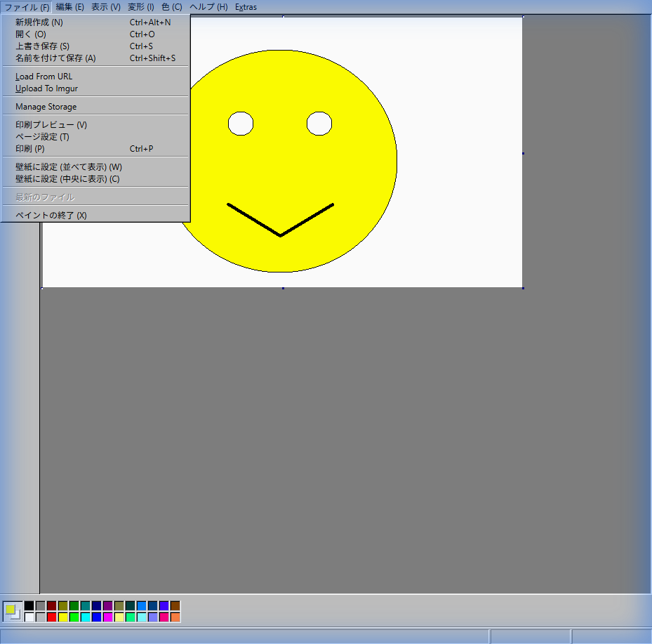Viewport: 652px width, 644px height.
Task: Select the black color swatch
Action: click(29, 605)
